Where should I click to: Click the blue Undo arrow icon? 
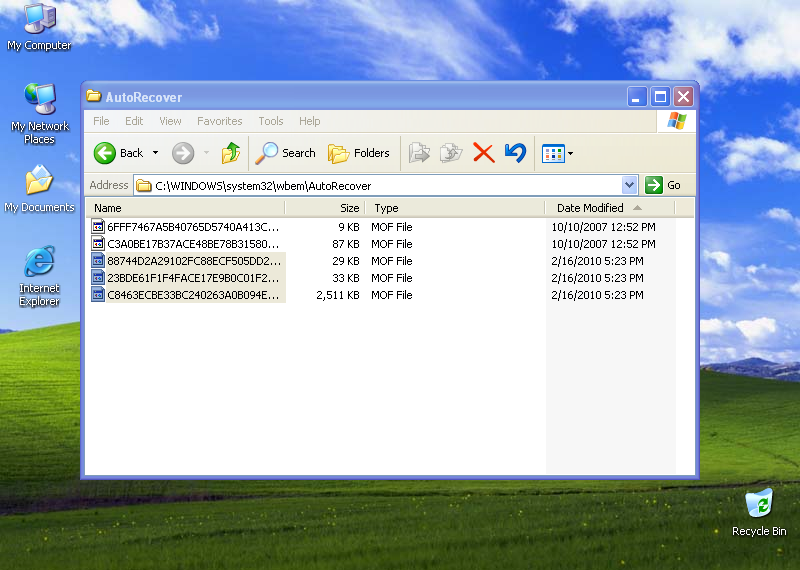515,153
